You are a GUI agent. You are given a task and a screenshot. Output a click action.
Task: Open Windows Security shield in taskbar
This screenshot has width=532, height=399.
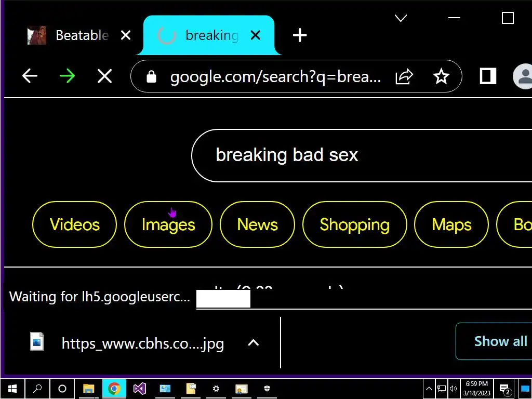(267, 389)
